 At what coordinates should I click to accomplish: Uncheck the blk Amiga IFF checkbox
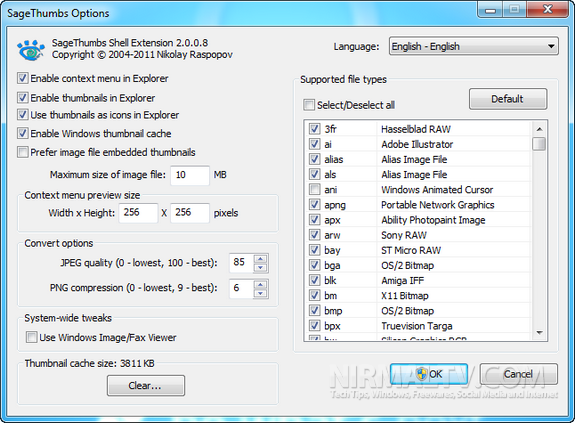[x=314, y=280]
